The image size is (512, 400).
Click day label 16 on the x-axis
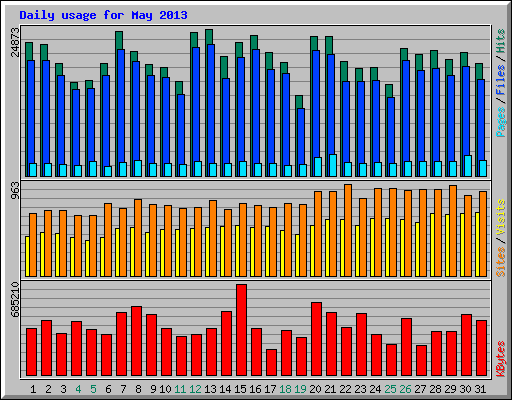point(255,389)
